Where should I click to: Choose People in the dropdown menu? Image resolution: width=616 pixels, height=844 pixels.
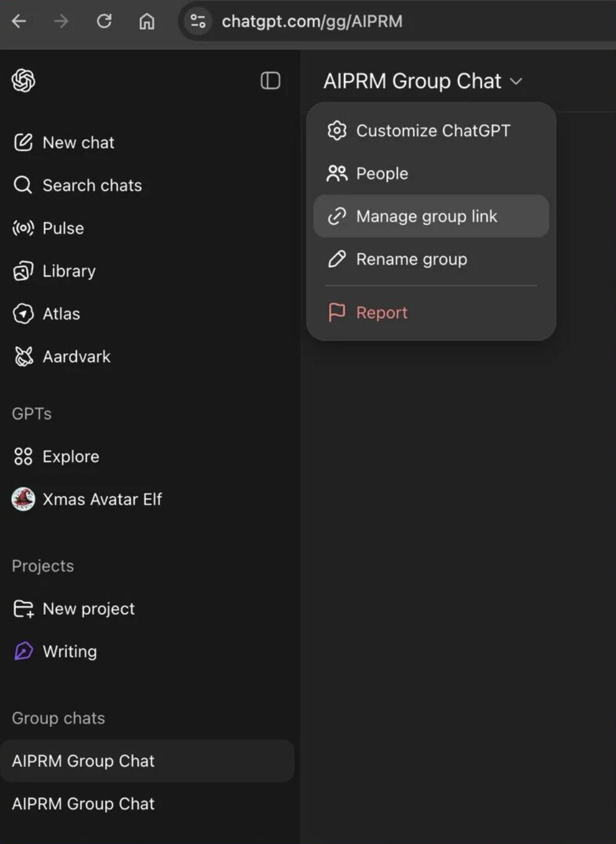point(382,173)
